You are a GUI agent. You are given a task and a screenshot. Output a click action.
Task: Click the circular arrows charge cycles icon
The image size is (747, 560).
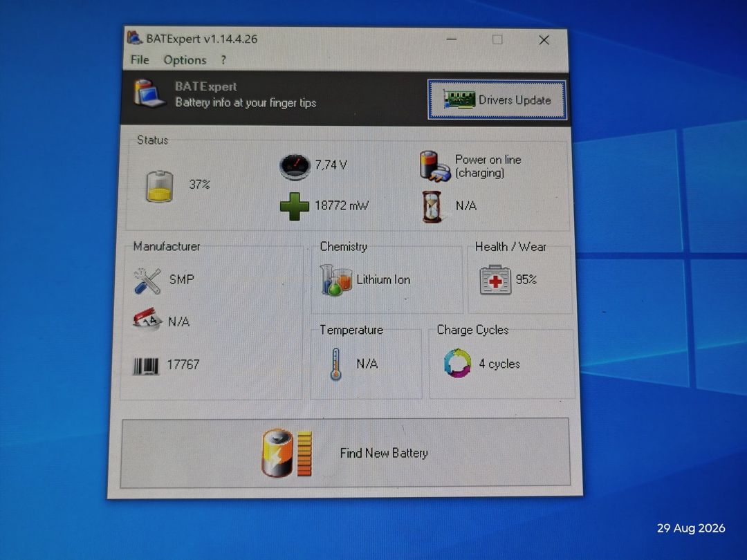[x=457, y=364]
